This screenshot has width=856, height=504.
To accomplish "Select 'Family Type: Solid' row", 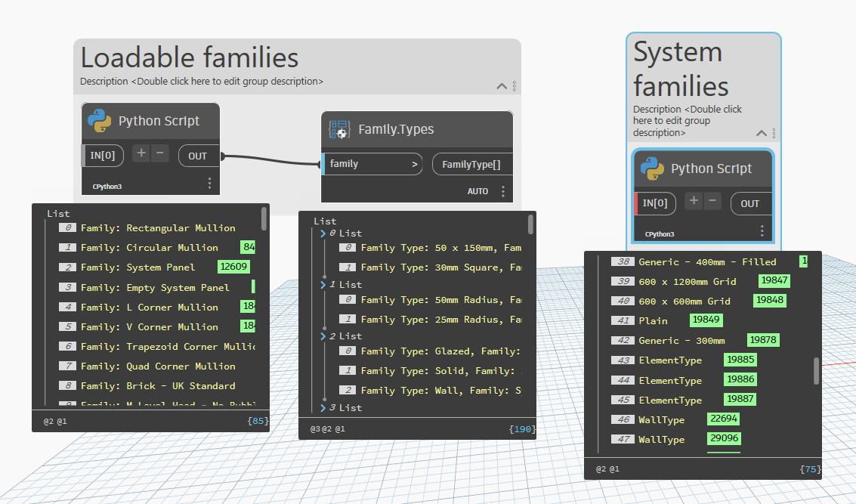I will (441, 371).
